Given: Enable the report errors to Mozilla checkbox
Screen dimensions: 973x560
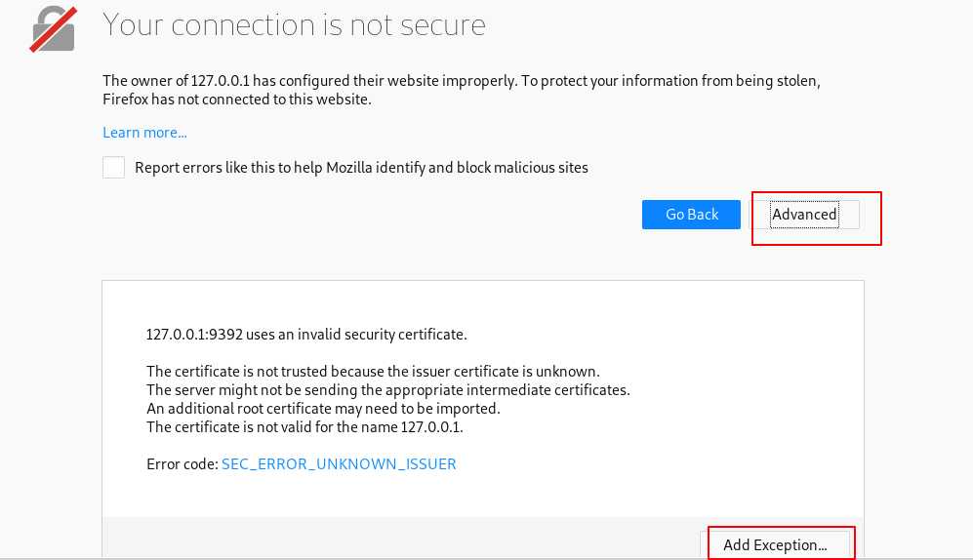Looking at the screenshot, I should 114,168.
